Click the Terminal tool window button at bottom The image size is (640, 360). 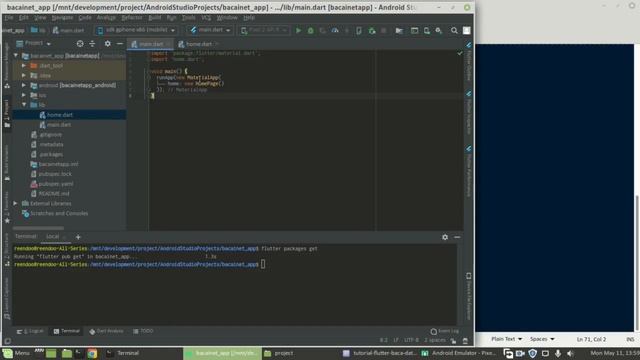coord(67,331)
